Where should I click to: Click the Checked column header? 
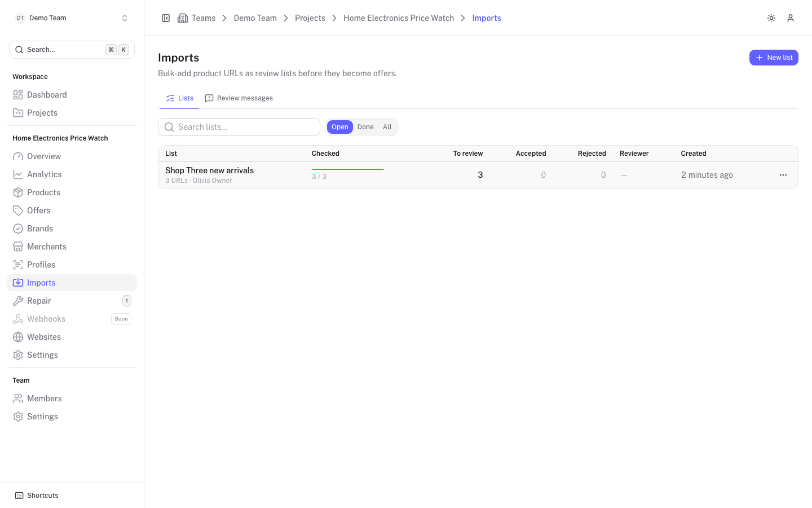(325, 154)
